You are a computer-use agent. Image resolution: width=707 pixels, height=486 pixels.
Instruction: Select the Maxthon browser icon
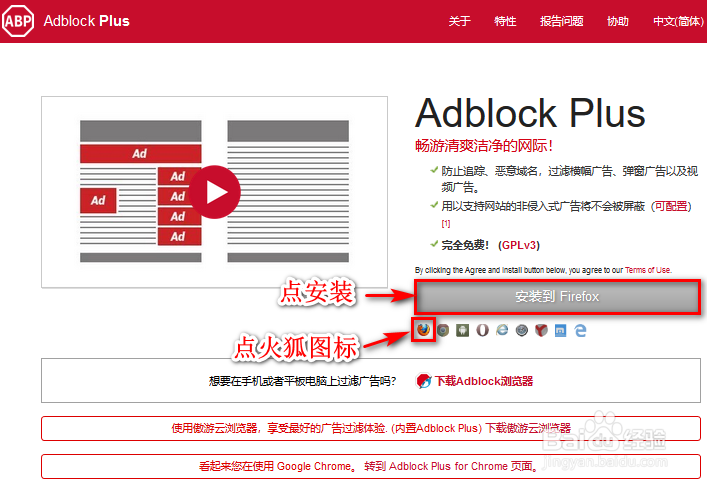[560, 330]
